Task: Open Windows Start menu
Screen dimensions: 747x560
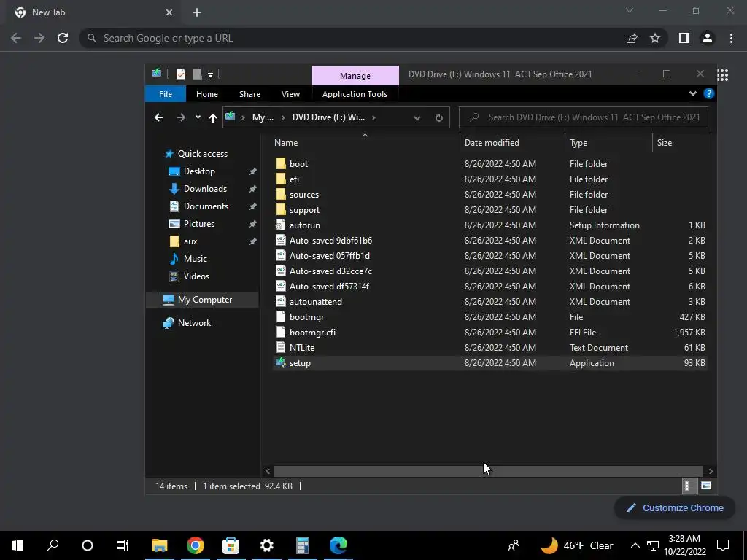Action: tap(18, 545)
